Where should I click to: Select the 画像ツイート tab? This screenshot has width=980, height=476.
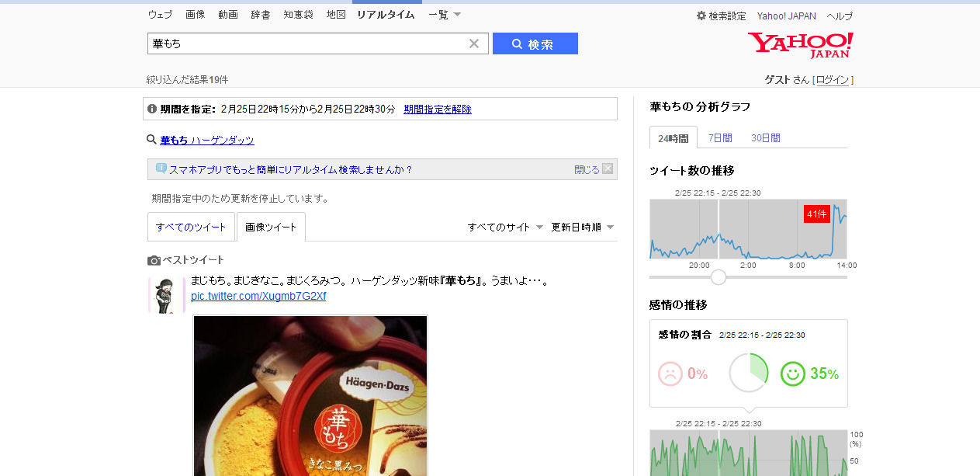(x=271, y=227)
